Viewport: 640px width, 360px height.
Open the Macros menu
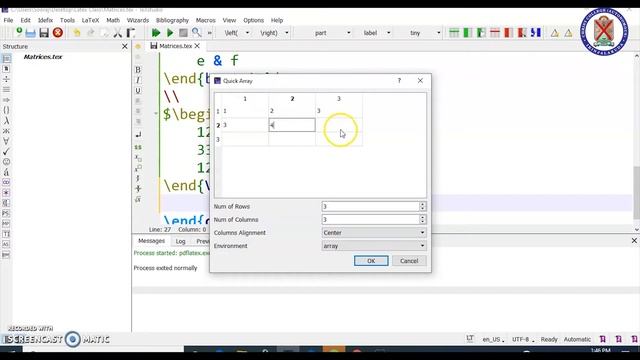(x=205, y=20)
